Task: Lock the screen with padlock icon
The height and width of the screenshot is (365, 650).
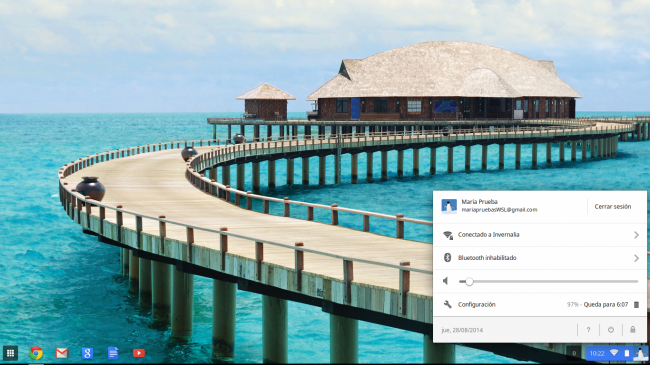Action: (633, 330)
